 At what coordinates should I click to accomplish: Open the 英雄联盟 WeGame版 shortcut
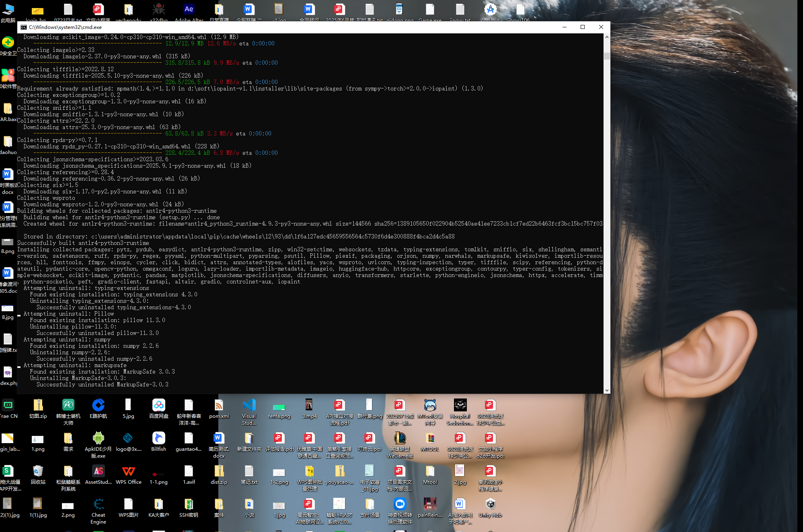[x=400, y=438]
